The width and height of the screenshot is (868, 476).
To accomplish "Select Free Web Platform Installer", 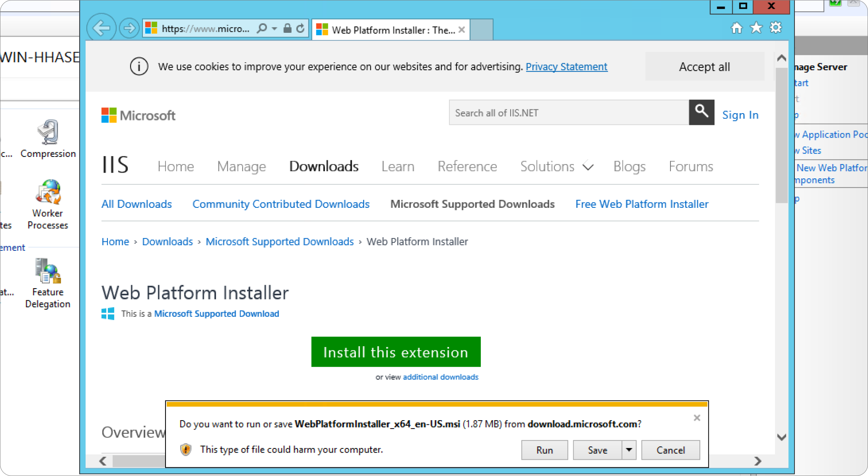I will coord(642,204).
